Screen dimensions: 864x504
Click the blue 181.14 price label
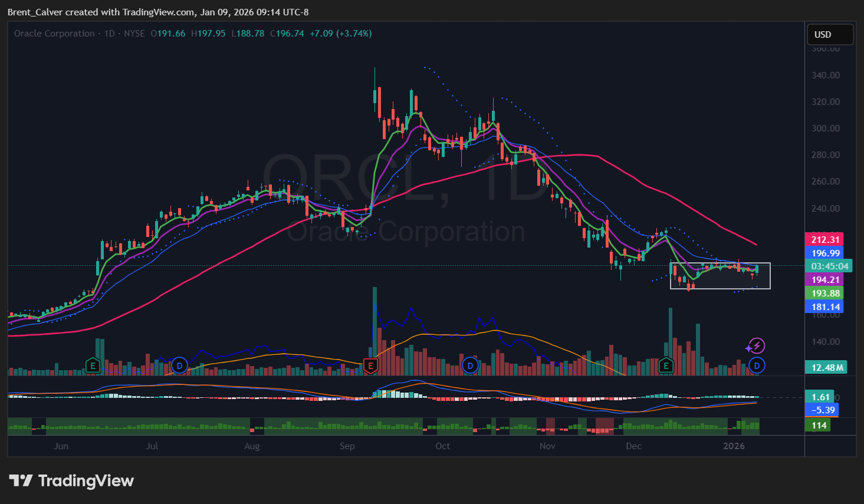[x=825, y=307]
